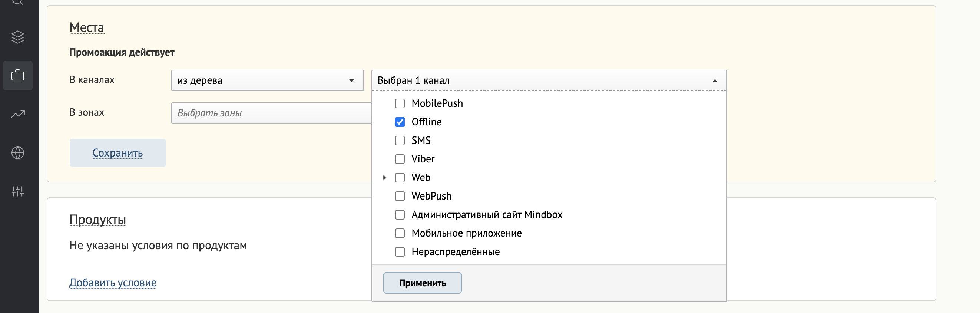Image resolution: width=980 pixels, height=313 pixels.
Task: Check Административный сайт Mindbox checkbox
Action: tap(400, 215)
